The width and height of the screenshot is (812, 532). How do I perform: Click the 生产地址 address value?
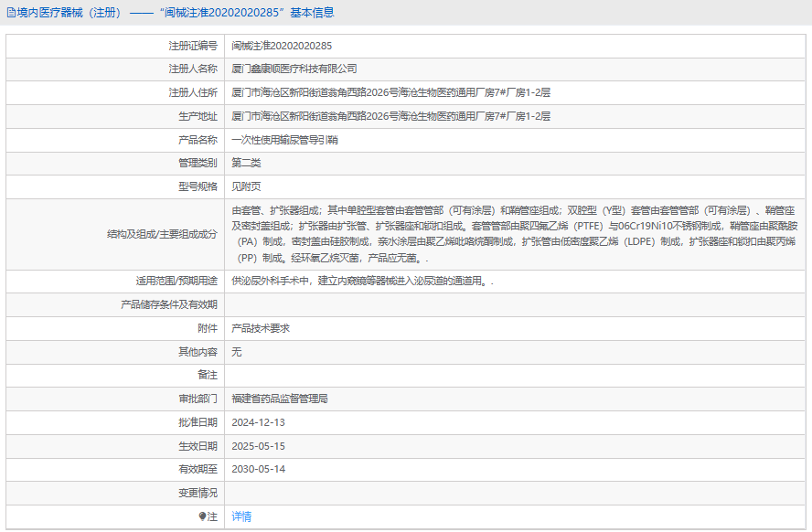point(391,116)
